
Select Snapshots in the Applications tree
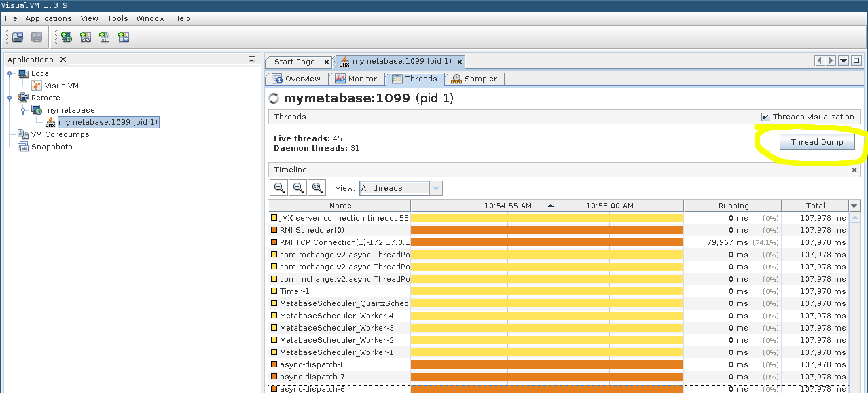click(x=52, y=147)
